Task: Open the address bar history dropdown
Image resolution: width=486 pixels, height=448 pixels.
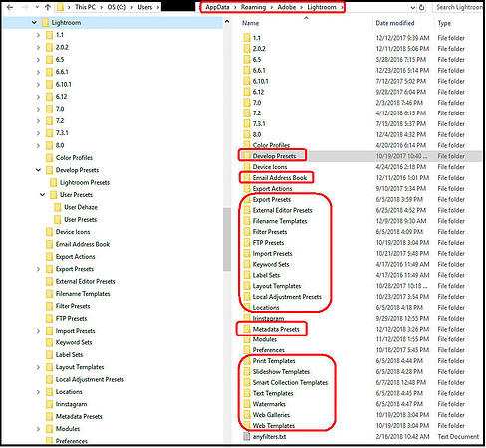Action: point(412,7)
